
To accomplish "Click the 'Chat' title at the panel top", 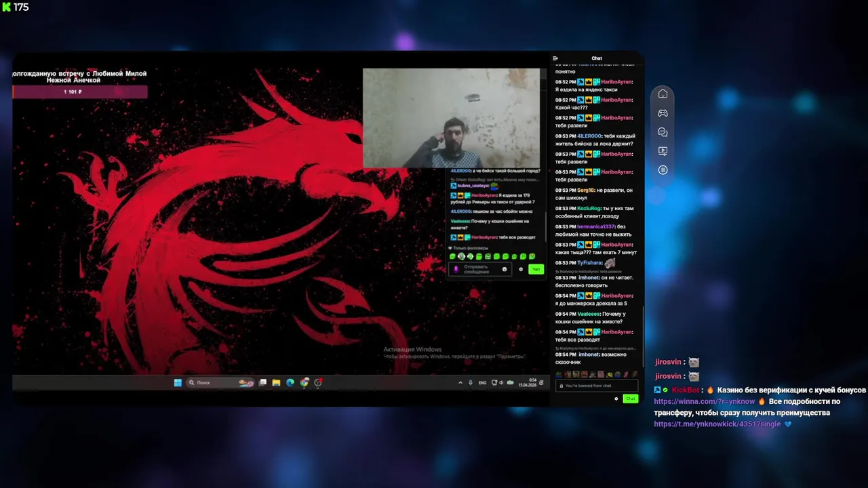I will [x=597, y=58].
